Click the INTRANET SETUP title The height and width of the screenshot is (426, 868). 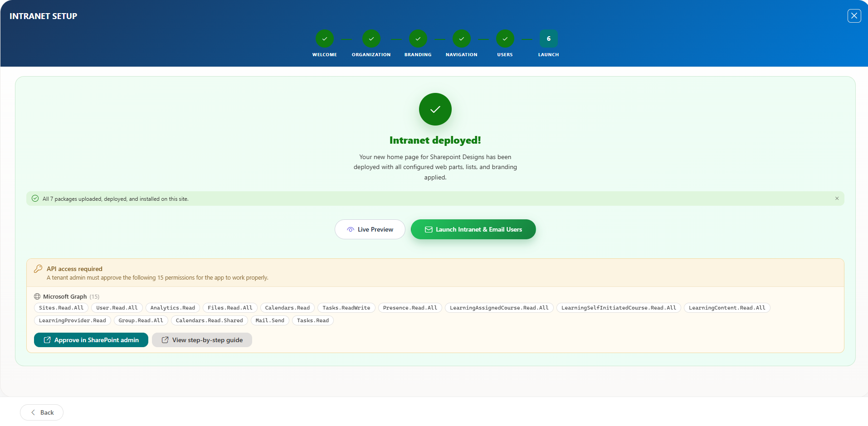[x=44, y=16]
